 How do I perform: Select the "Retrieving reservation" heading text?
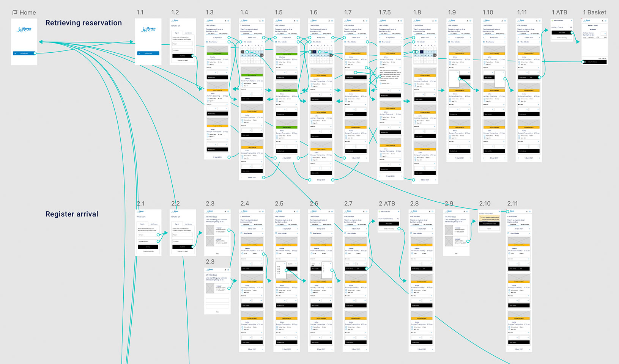pyautogui.click(x=83, y=23)
